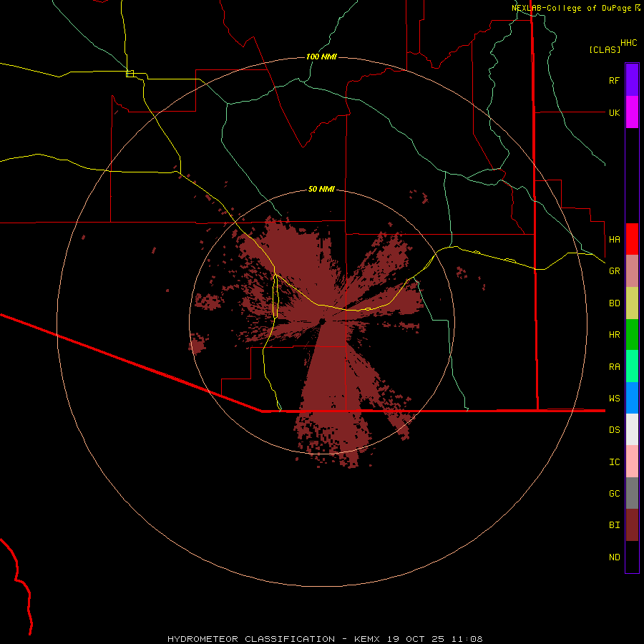Screen dimensions: 644x644
Task: Click the radar site at the ring center
Action: click(322, 321)
